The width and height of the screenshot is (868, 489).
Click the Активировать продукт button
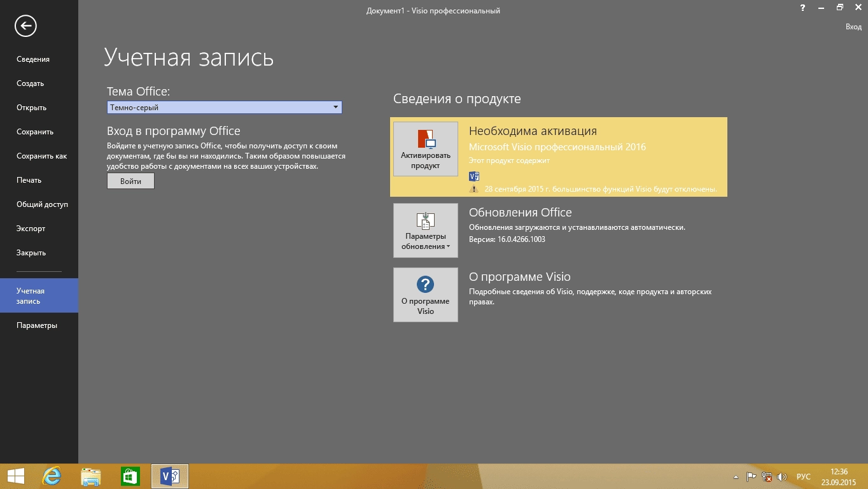[x=425, y=149]
